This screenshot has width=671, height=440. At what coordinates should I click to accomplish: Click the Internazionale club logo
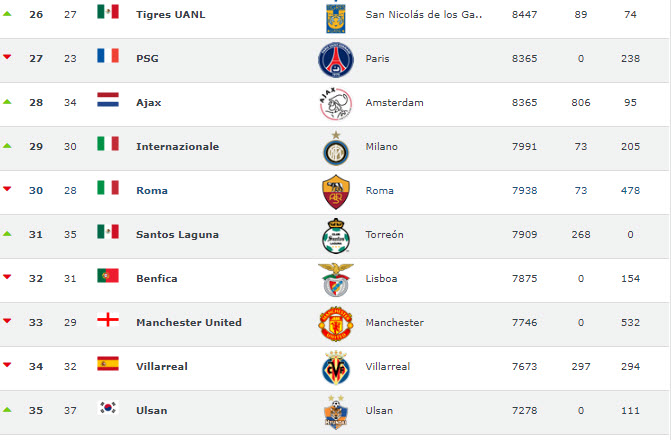coord(335,148)
